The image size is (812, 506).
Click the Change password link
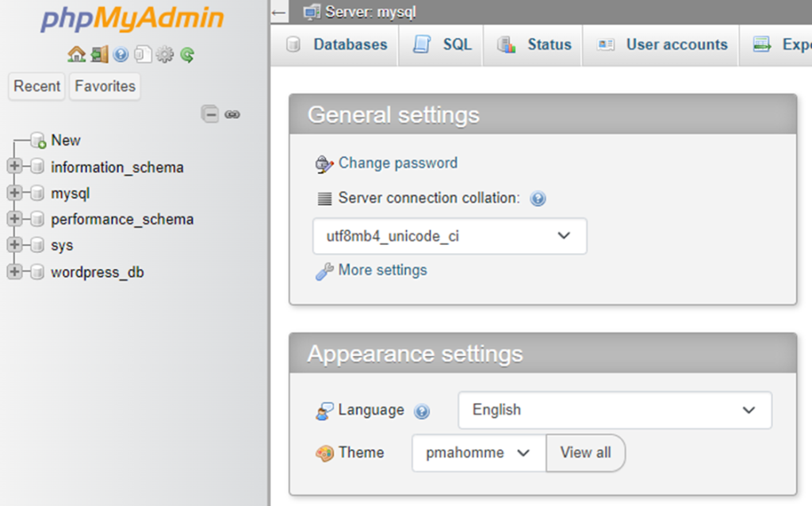397,163
